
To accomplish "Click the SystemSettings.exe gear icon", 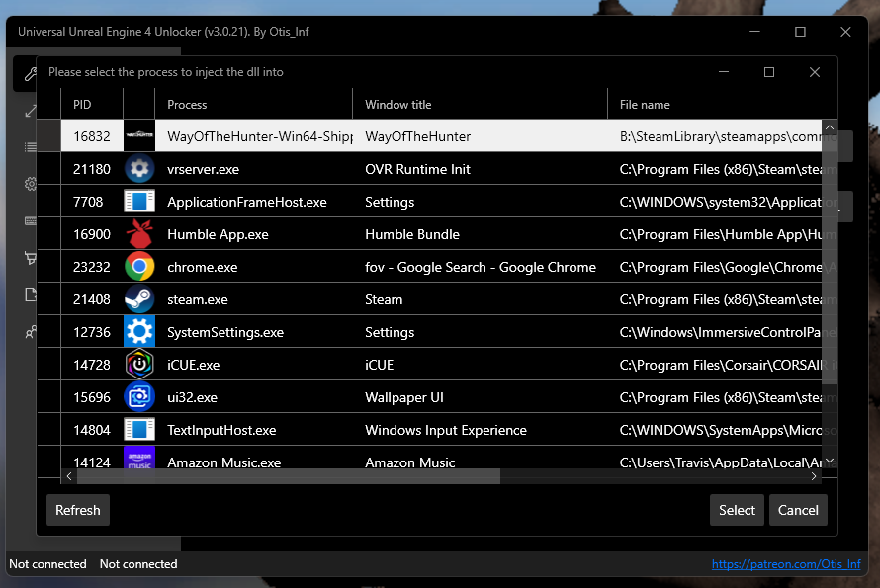I will pos(139,332).
